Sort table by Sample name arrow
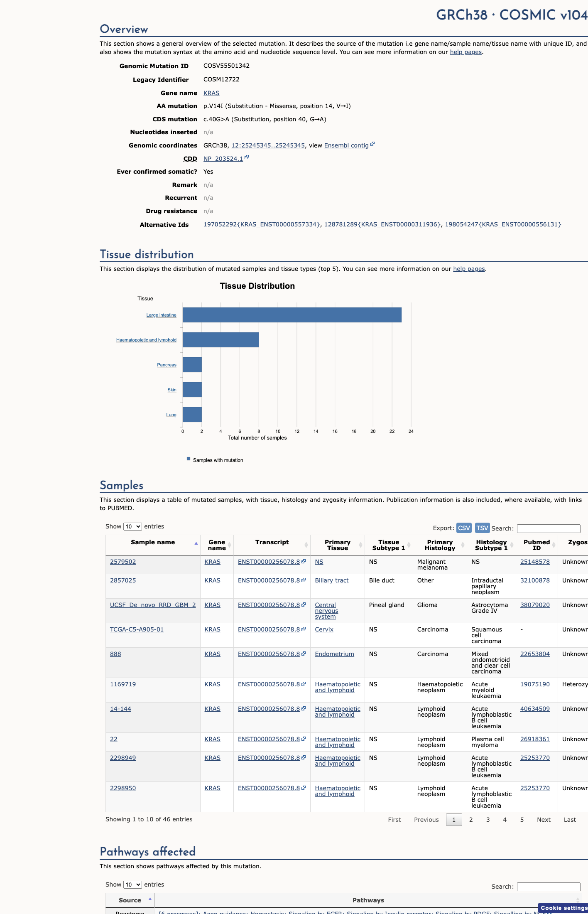588x914 pixels. pos(196,543)
